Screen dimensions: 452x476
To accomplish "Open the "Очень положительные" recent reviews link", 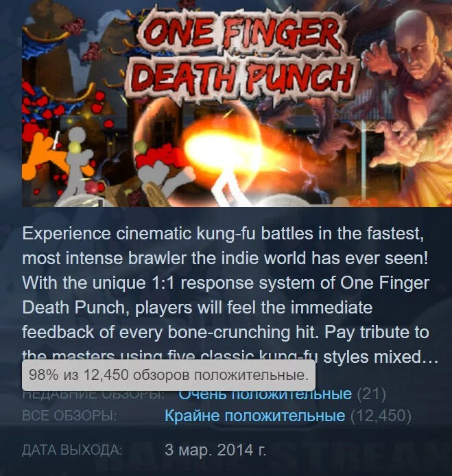I will [x=265, y=394].
